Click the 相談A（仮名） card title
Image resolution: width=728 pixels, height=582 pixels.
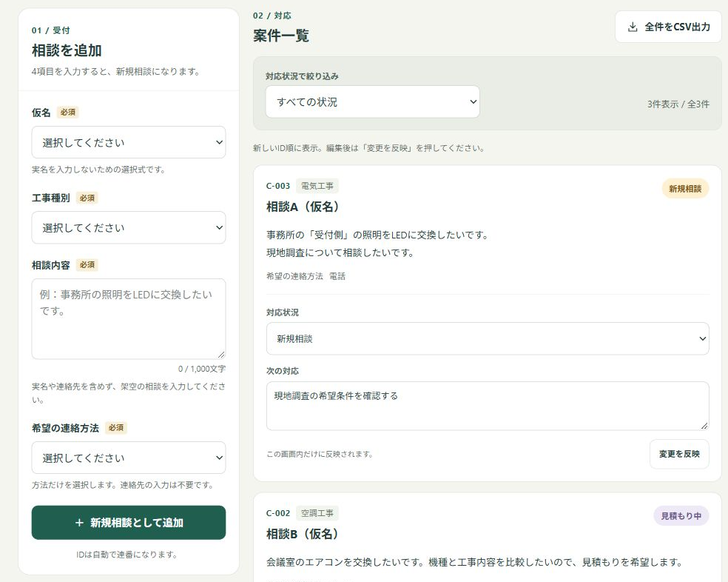click(x=303, y=207)
